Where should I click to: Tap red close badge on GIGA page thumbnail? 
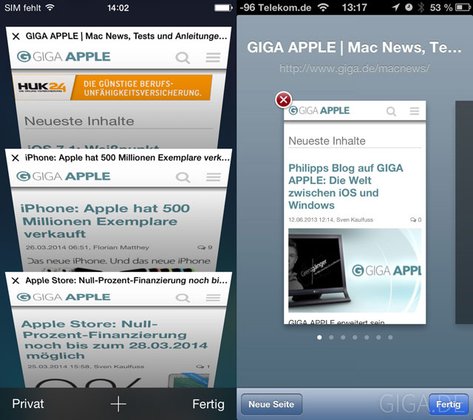283,100
